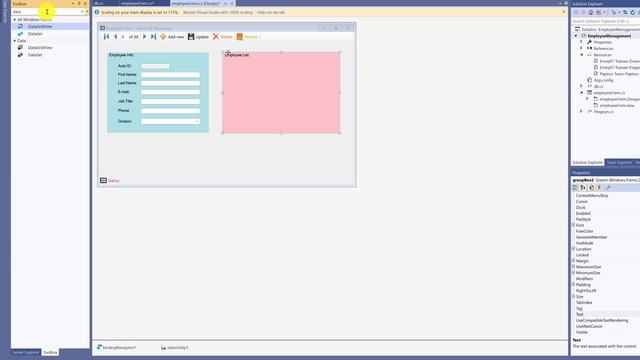Click the Help me decide link

point(271,13)
